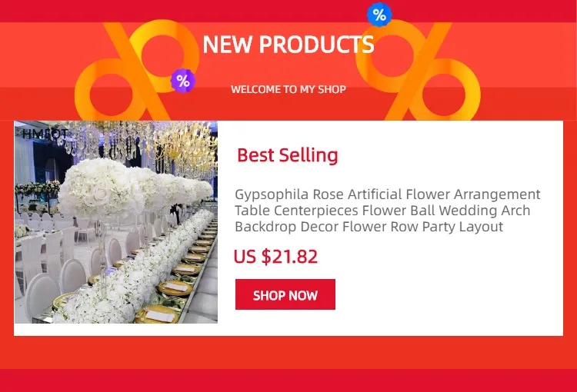The width and height of the screenshot is (577, 392).
Task: Click the large orange percent sign on right
Action: click(x=418, y=71)
